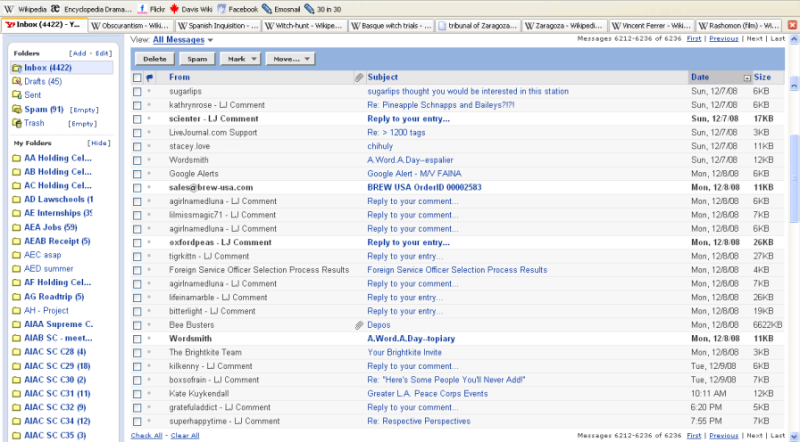Click Check All link
800x442 pixels.
point(146,435)
